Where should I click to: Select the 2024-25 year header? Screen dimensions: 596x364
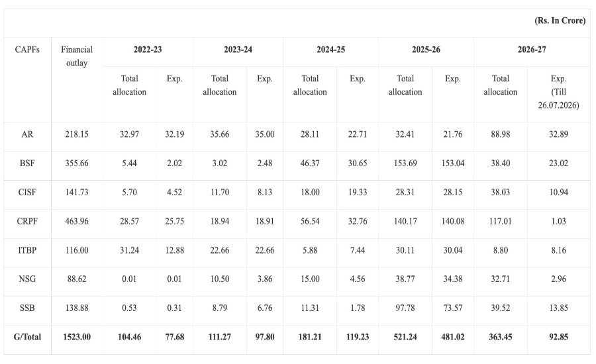[x=330, y=50]
